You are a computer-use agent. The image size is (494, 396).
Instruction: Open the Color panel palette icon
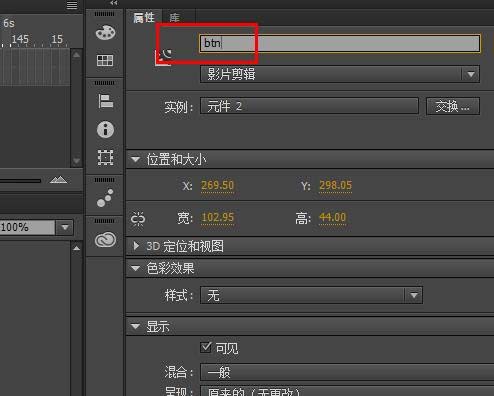click(105, 33)
